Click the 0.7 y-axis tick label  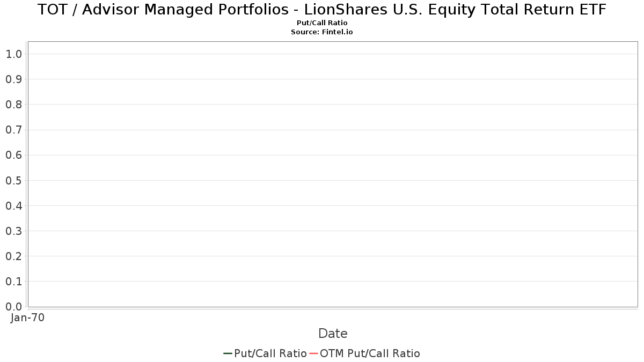pos(13,130)
